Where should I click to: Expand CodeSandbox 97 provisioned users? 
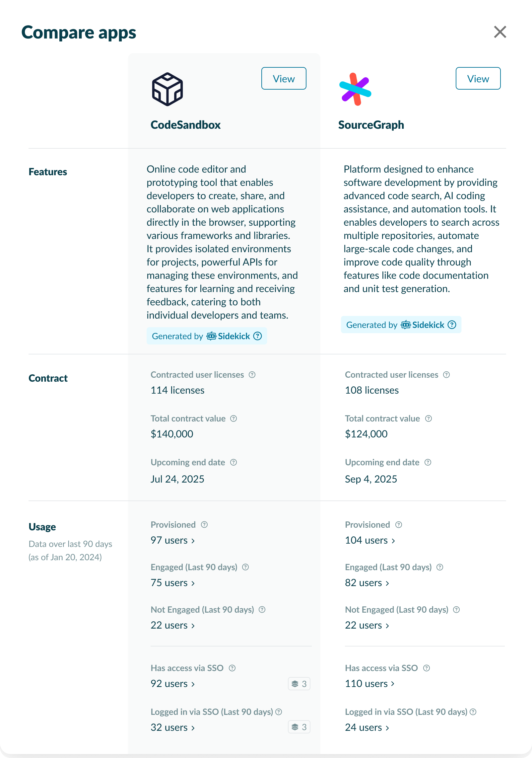point(172,540)
